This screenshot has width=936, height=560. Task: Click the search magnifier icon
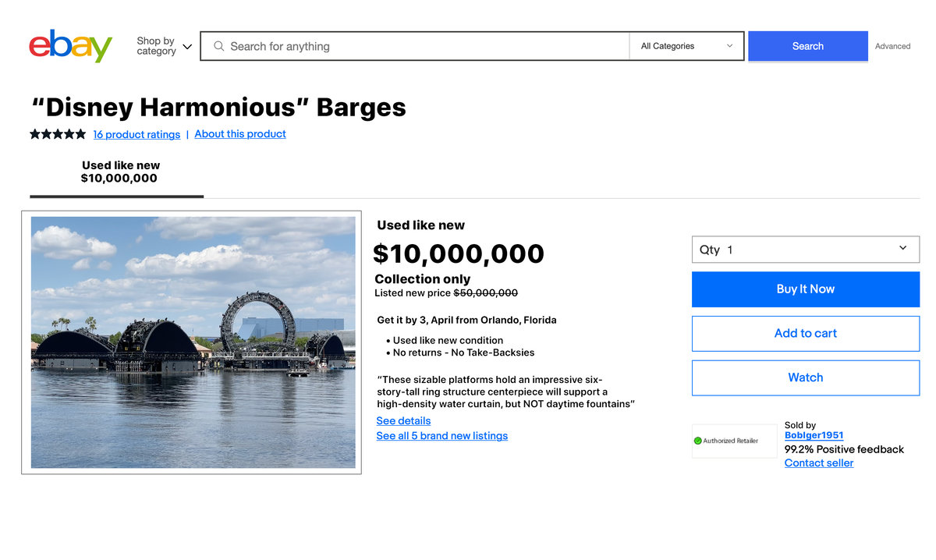point(219,46)
